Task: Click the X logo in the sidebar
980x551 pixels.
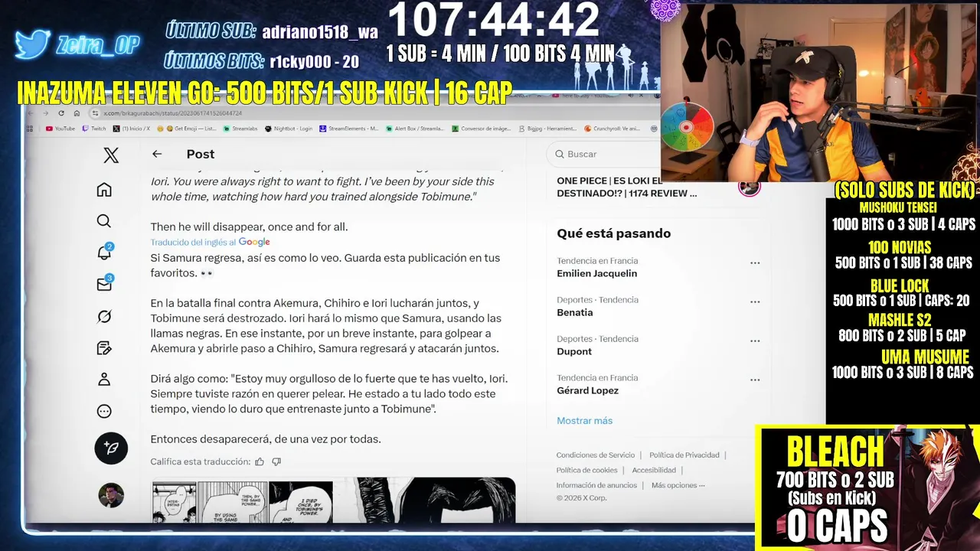Action: point(111,155)
